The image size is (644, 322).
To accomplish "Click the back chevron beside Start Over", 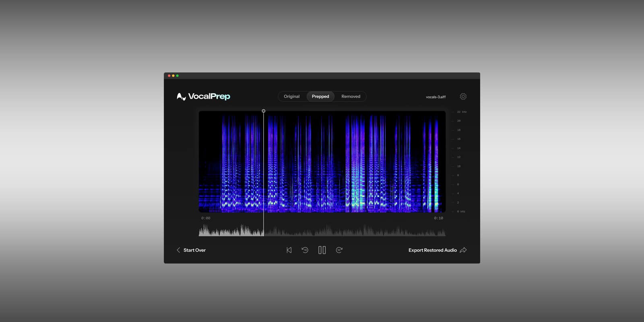I will pos(178,250).
